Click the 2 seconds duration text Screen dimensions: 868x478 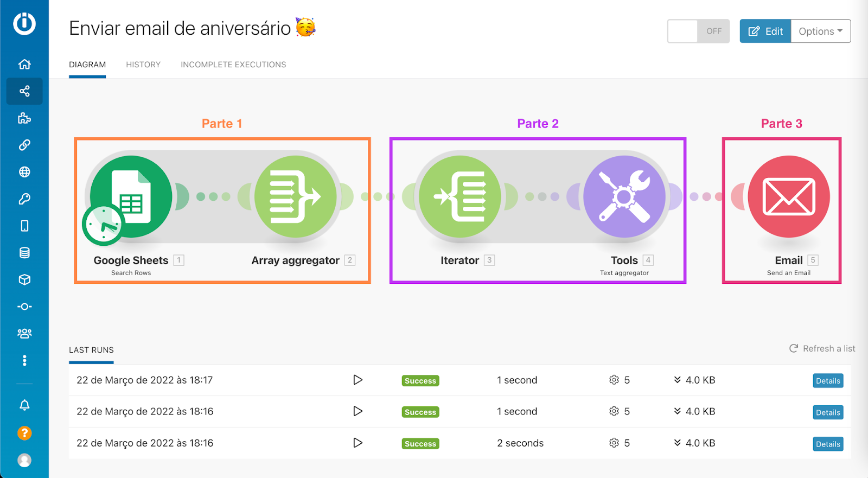pyautogui.click(x=520, y=443)
